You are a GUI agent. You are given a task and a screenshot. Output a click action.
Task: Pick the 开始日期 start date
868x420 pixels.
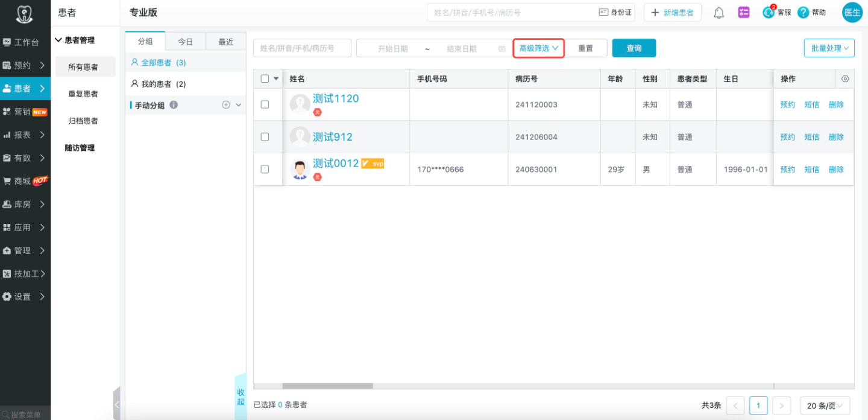392,49
